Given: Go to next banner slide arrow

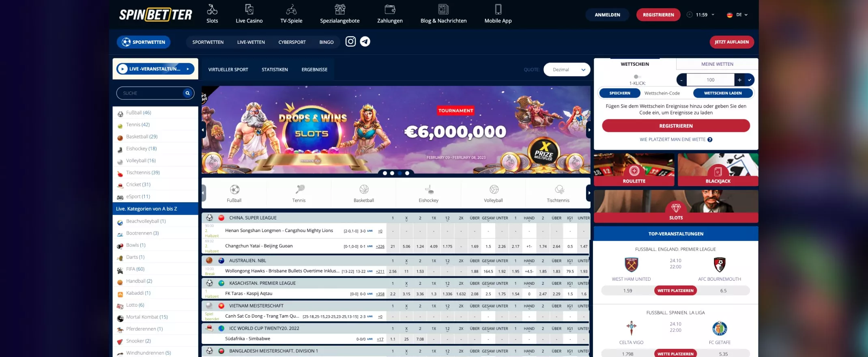Looking at the screenshot, I should tap(589, 130).
